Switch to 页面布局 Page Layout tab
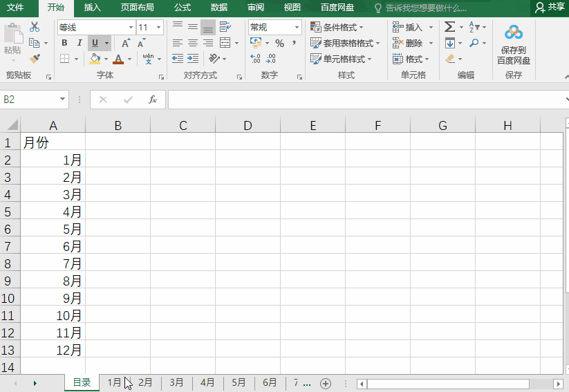The width and height of the screenshot is (569, 392). (137, 8)
